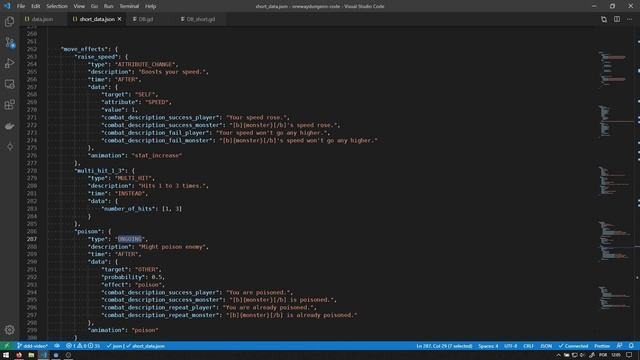The width and height of the screenshot is (640, 360).
Task: Open Firefox from the taskbar
Action: (x=19, y=355)
